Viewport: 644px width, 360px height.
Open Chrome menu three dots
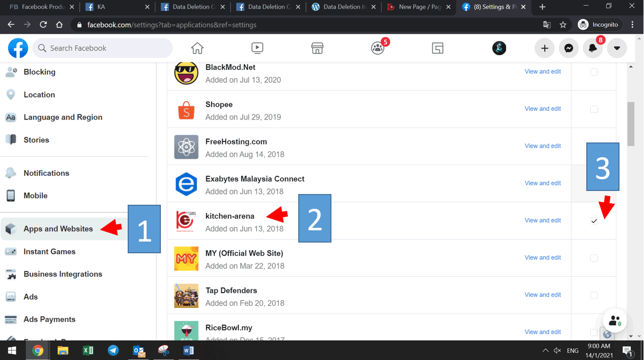tap(633, 25)
